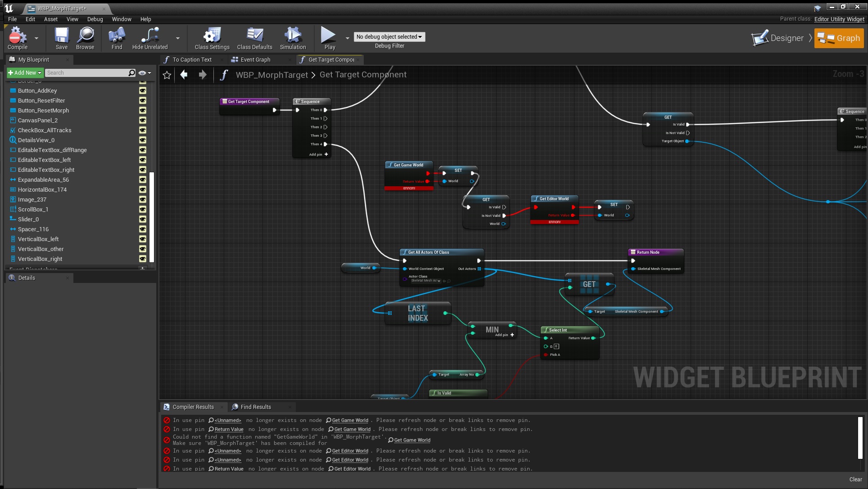
Task: Toggle visibility eye for Slider_0
Action: (x=143, y=219)
